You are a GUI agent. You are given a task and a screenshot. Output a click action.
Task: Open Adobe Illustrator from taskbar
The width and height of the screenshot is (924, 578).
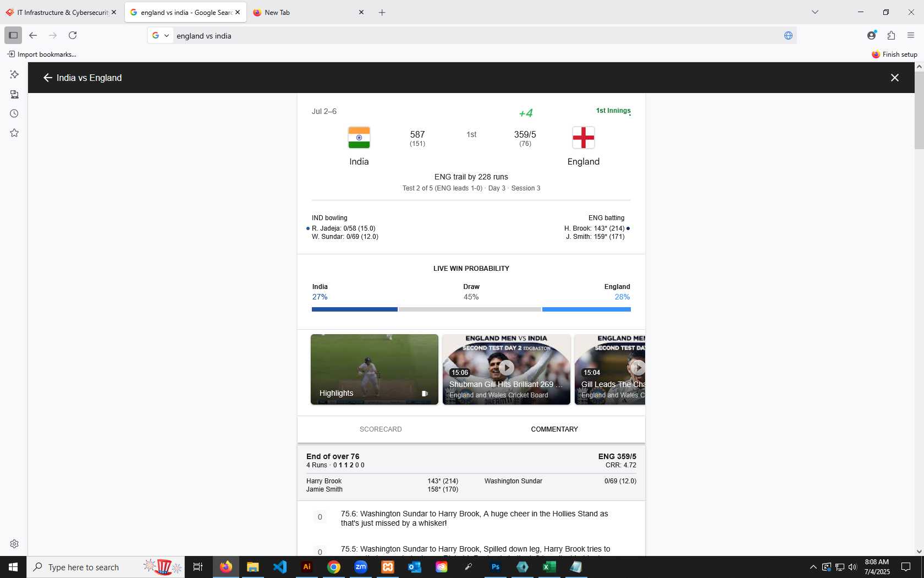tap(307, 567)
